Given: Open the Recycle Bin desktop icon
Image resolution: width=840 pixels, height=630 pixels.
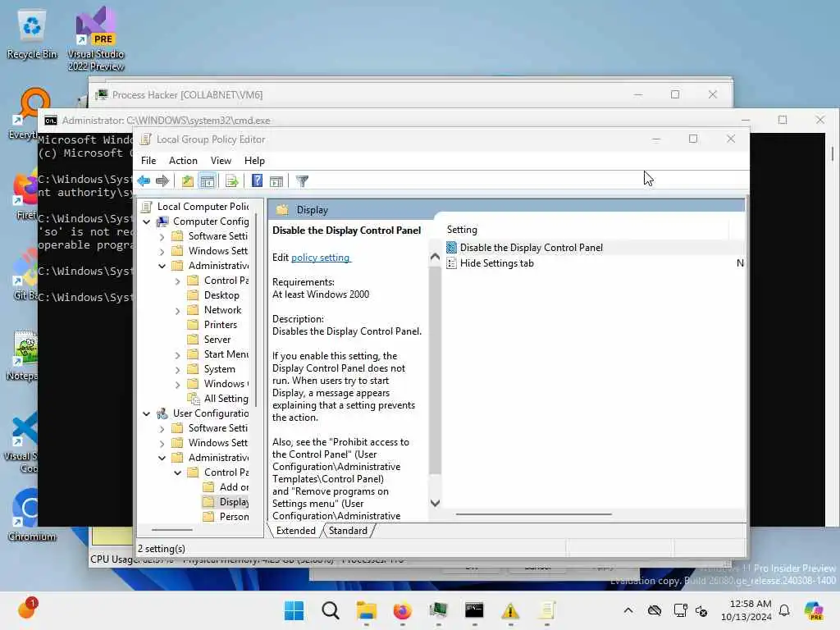Looking at the screenshot, I should tap(32, 34).
